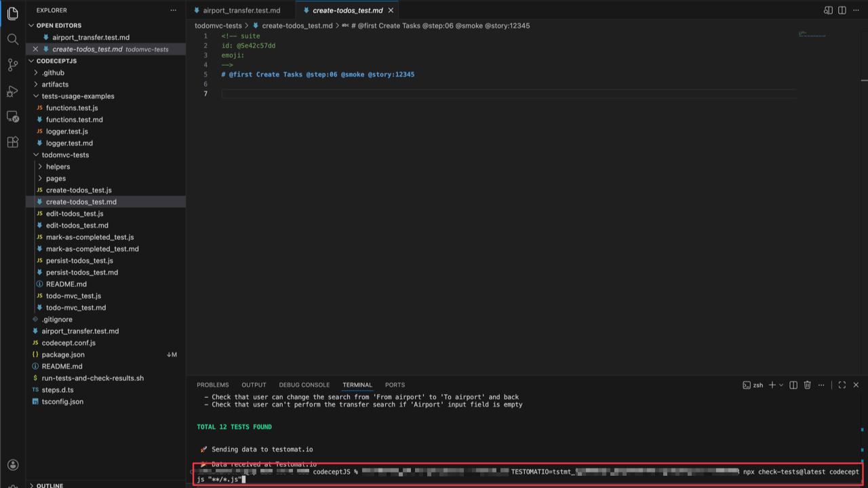Open the Source Control view
The width and height of the screenshot is (868, 488).
(x=12, y=64)
